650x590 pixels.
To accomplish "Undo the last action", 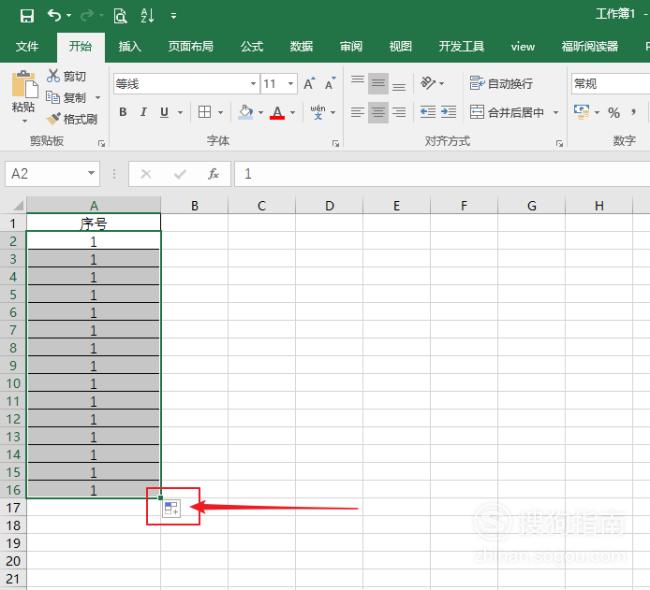I will click(x=54, y=16).
